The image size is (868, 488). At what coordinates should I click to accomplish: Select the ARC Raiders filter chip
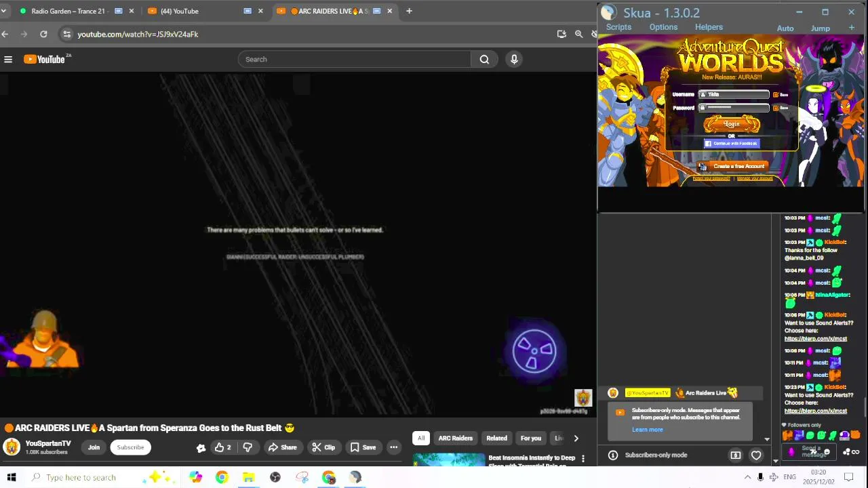tap(455, 439)
